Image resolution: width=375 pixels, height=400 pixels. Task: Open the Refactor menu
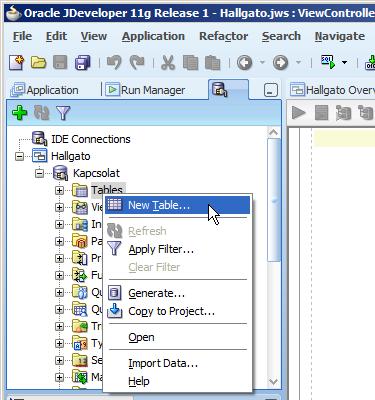[x=223, y=36]
